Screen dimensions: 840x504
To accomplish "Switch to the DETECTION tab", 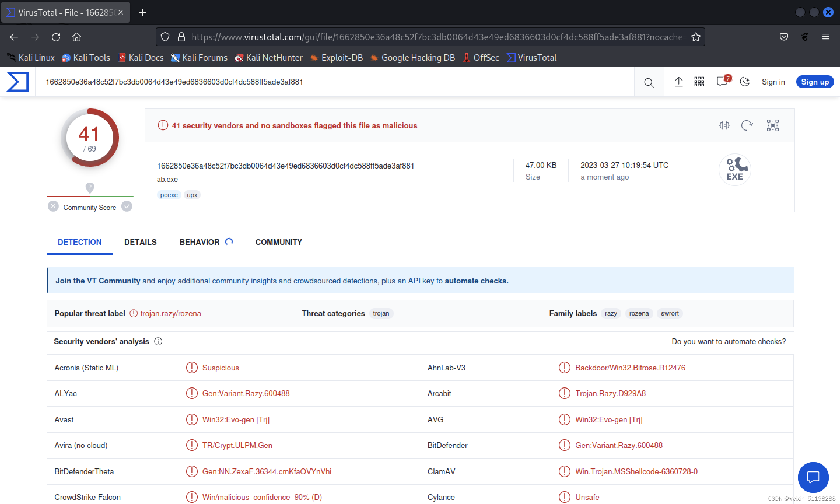I will click(x=79, y=242).
